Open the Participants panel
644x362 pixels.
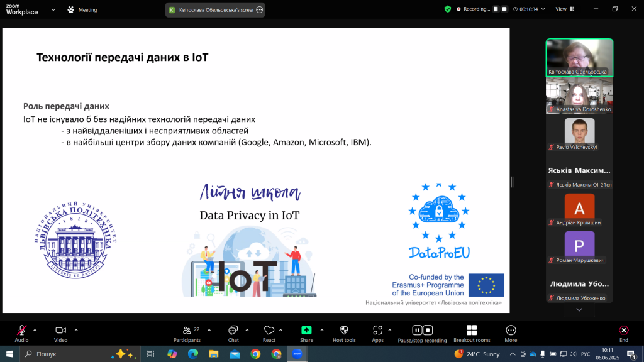click(187, 331)
